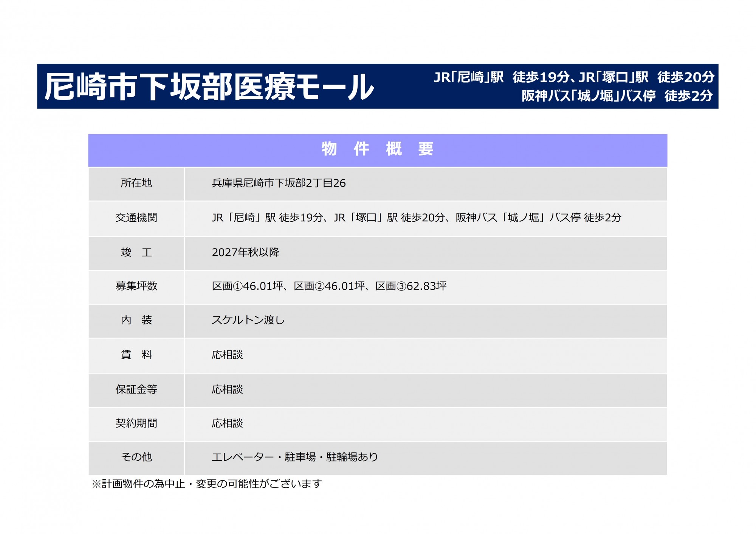Click the ※計画物件 disclaimer note

point(207,484)
